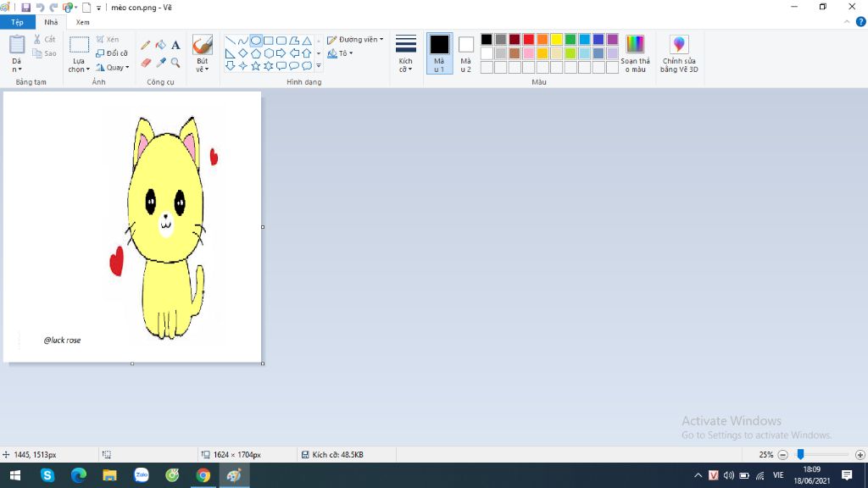The height and width of the screenshot is (488, 868).
Task: Choose the Pentagon shape
Action: tap(256, 53)
